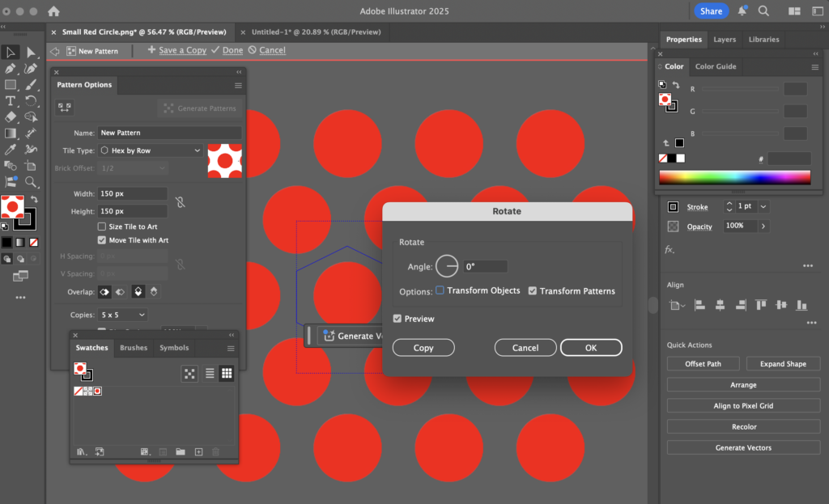Select the Eyedropper tool
The width and height of the screenshot is (829, 504).
11,150
